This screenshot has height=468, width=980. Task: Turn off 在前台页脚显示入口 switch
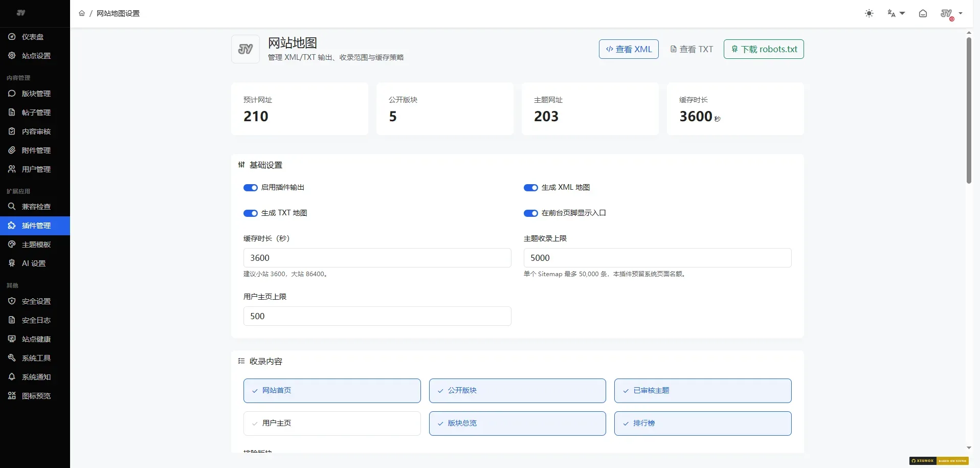pos(531,213)
